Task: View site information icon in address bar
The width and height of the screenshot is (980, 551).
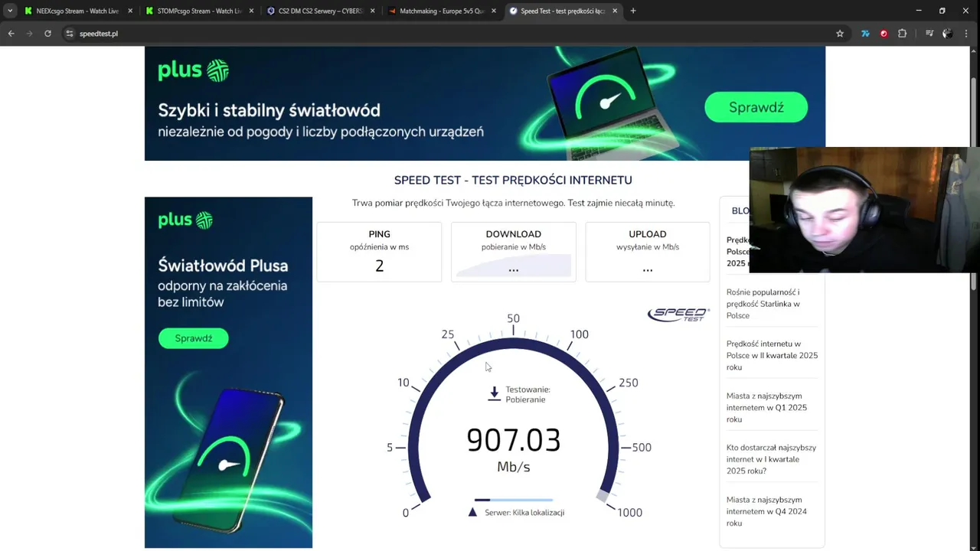Action: click(x=70, y=34)
